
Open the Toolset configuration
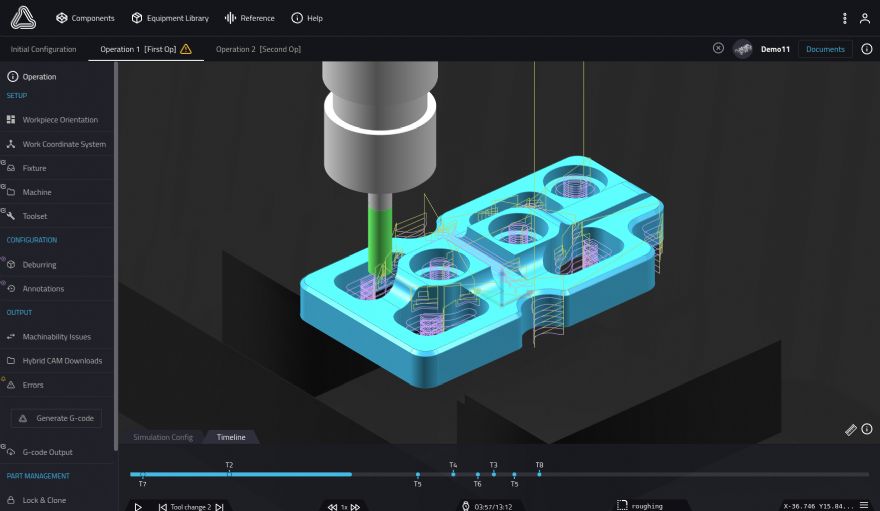[35, 216]
